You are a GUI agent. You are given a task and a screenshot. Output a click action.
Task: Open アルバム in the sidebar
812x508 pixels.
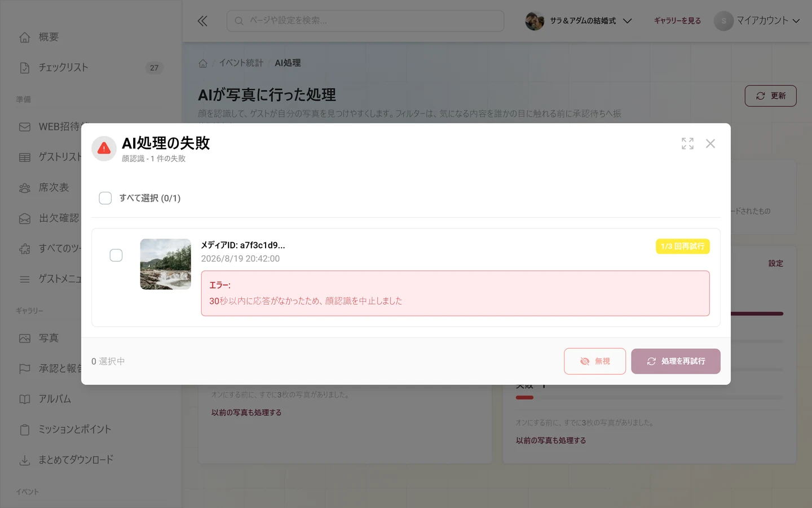pos(91,399)
